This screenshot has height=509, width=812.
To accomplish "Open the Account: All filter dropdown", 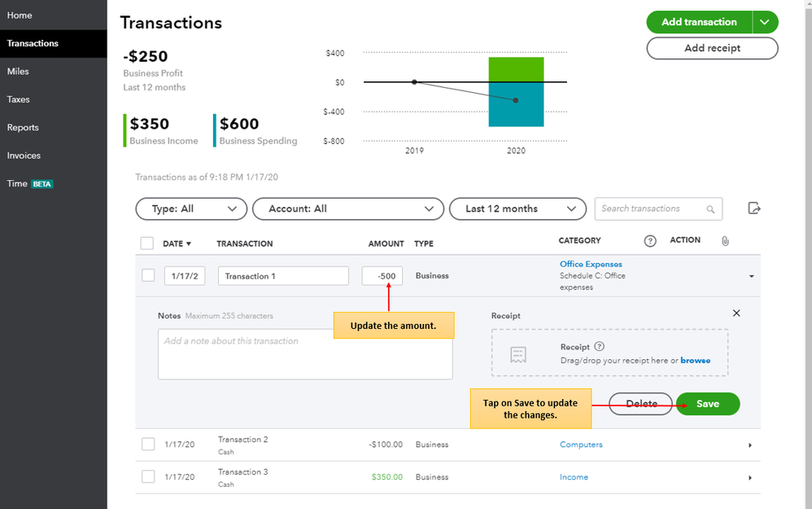I will tap(348, 208).
